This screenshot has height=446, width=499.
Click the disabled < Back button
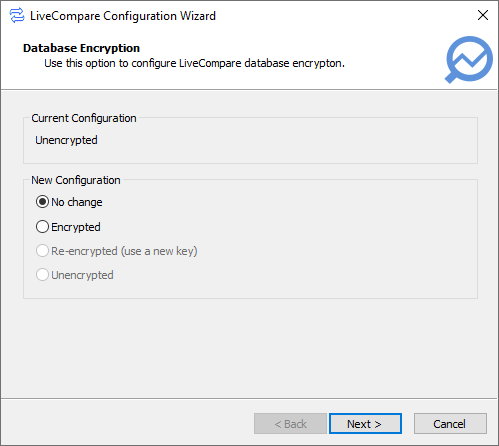[290, 424]
